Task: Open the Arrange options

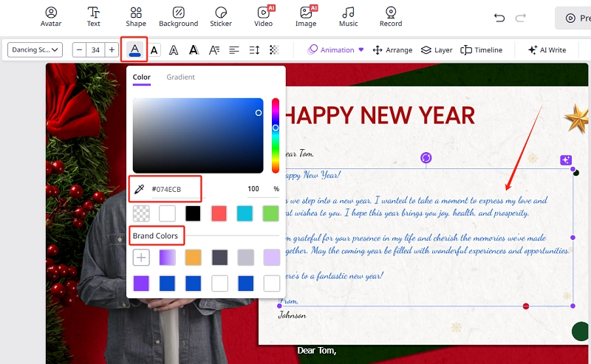Action: tap(392, 49)
